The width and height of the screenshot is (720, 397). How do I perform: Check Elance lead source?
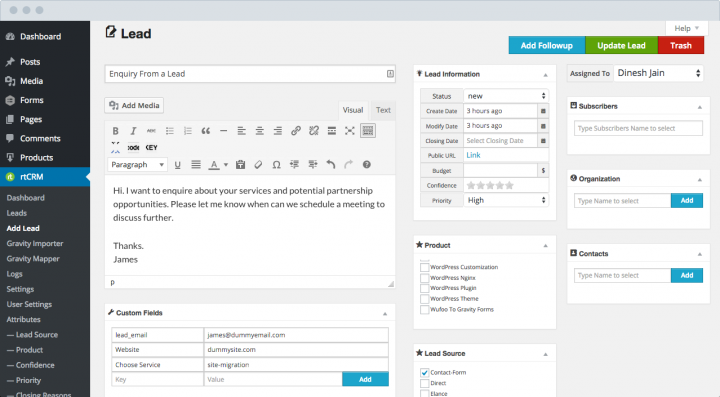click(424, 394)
